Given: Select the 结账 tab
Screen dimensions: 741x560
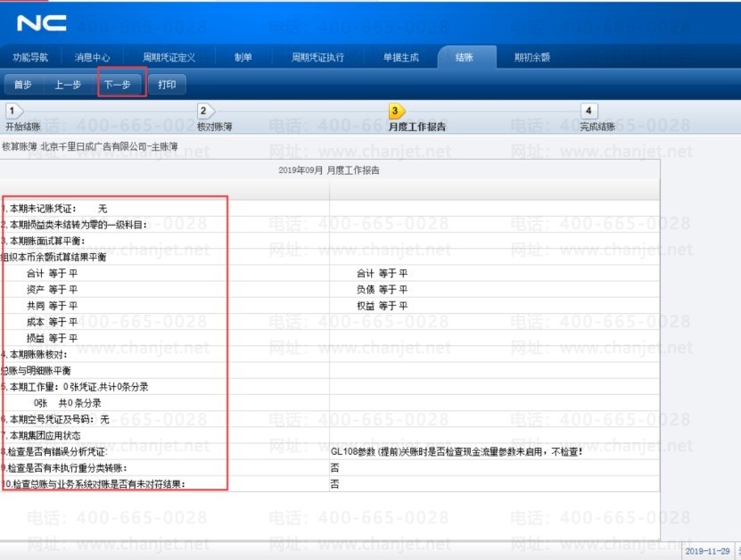Looking at the screenshot, I should (x=467, y=57).
